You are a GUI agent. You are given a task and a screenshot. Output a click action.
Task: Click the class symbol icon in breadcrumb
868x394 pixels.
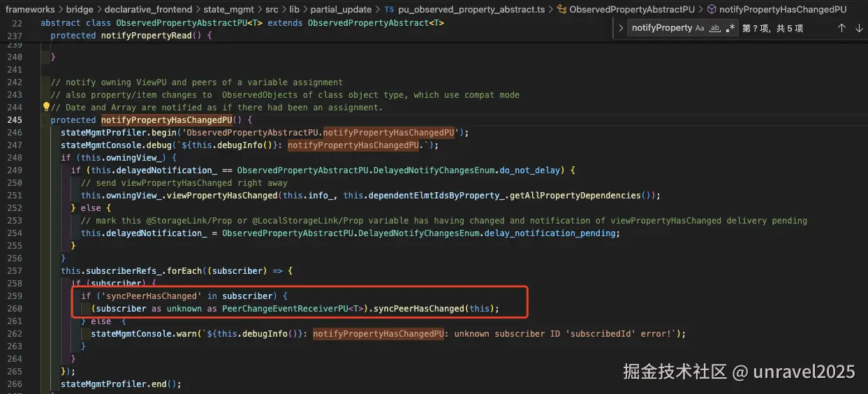[561, 9]
